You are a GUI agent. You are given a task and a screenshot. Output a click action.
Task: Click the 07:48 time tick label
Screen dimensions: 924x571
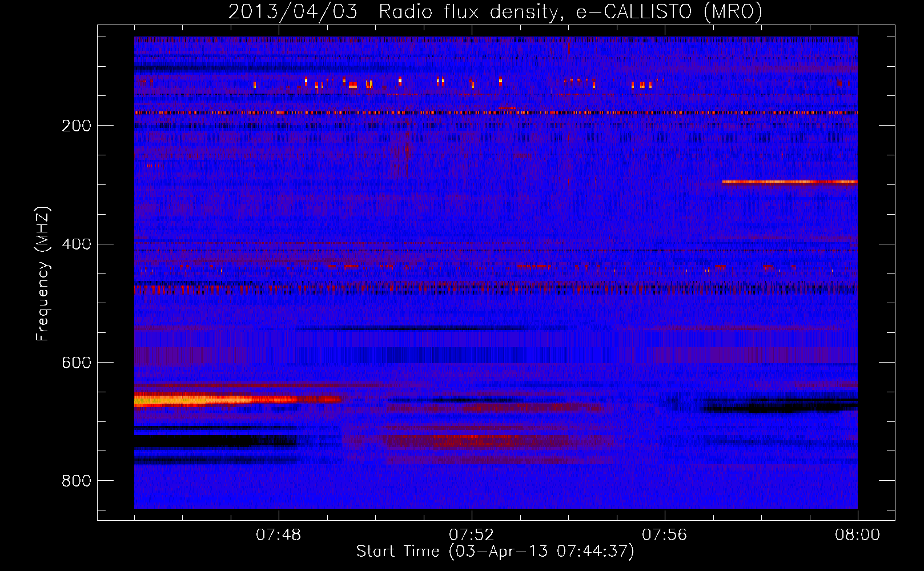coord(279,535)
